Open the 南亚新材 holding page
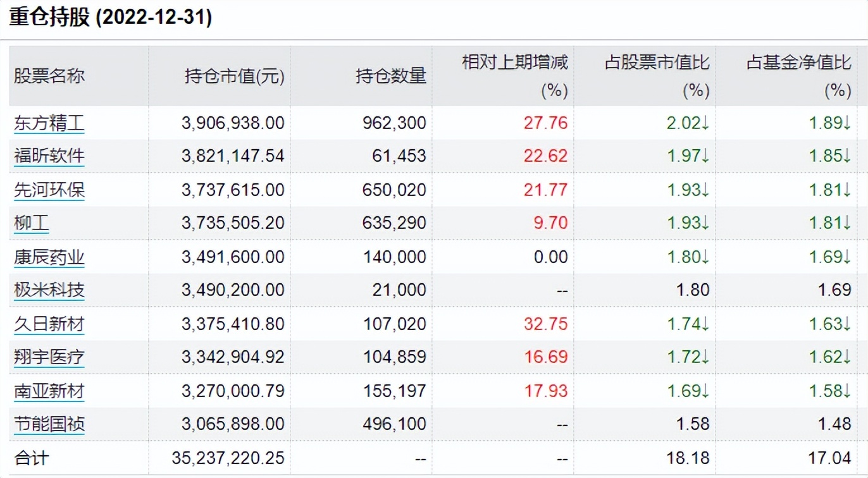Screen dimensions: 868x478 [x=48, y=391]
